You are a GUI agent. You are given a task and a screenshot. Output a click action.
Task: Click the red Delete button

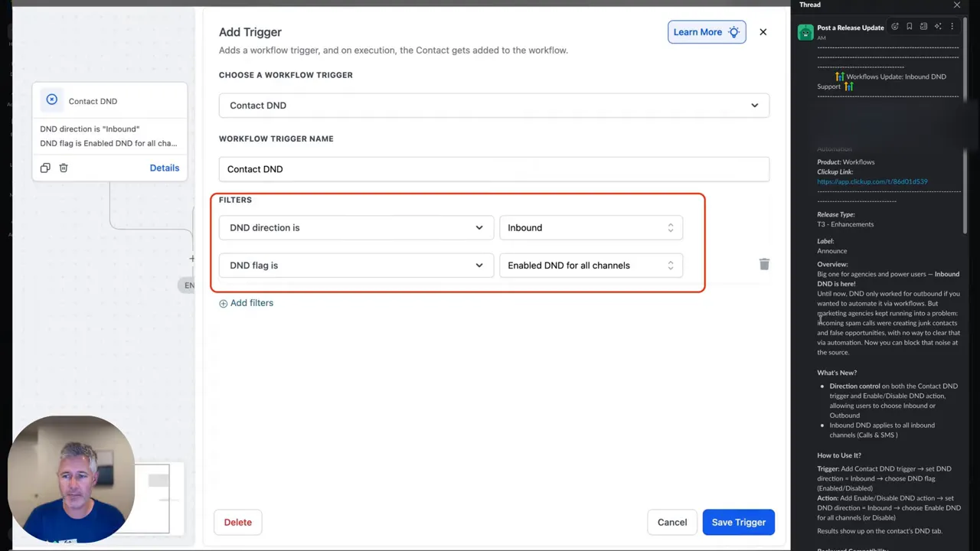[x=237, y=522]
